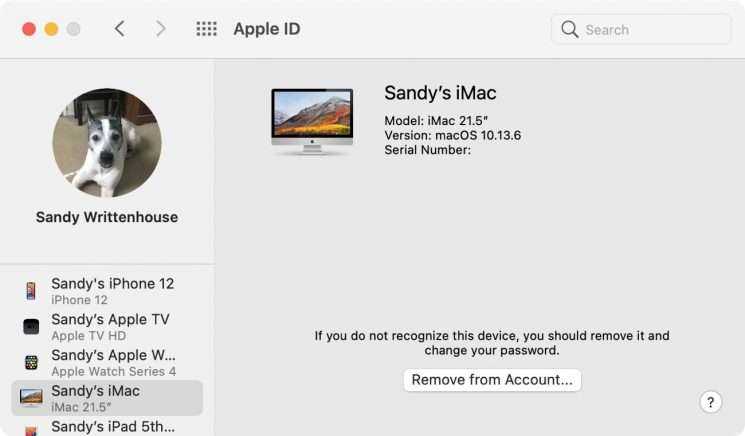
Task: Go forward using the right chevron
Action: pyautogui.click(x=161, y=29)
